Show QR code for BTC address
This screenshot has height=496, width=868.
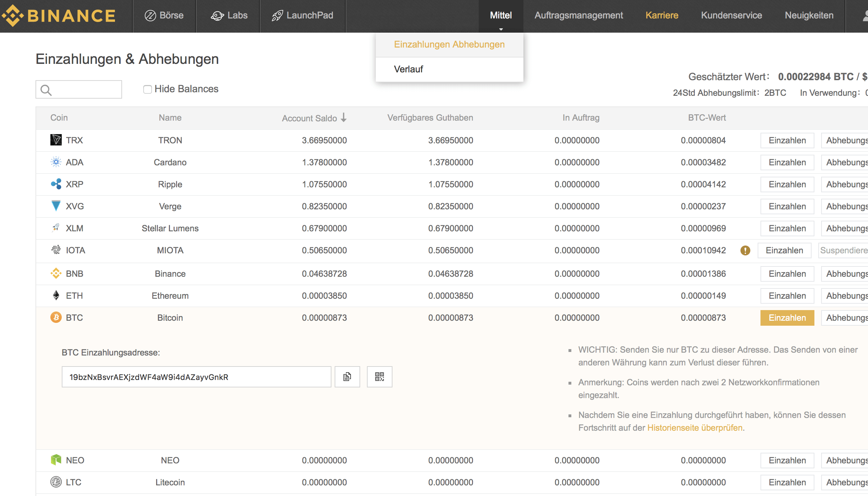tap(379, 377)
